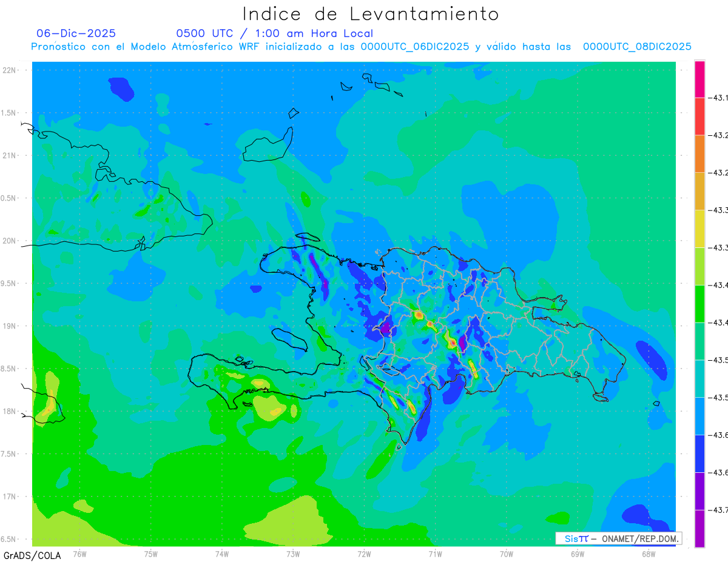728x562 pixels.
Task: Pick the red swatch in the legend
Action: click(700, 116)
